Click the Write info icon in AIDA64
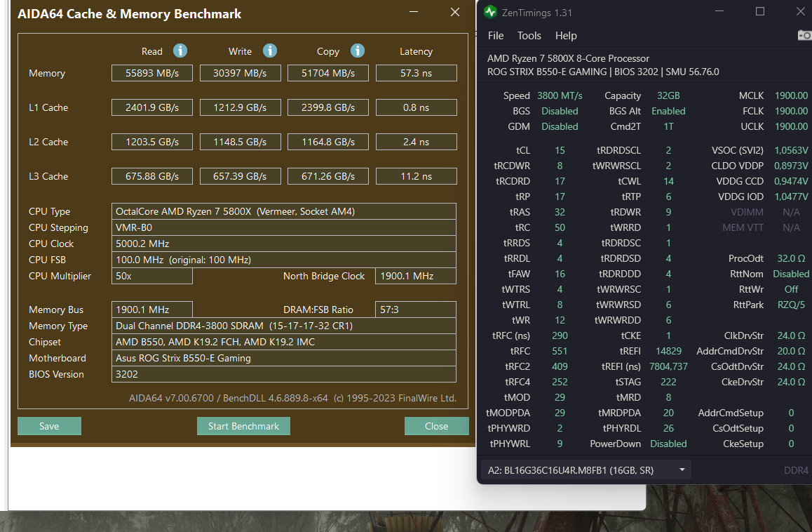The height and width of the screenshot is (532, 812). pos(270,51)
